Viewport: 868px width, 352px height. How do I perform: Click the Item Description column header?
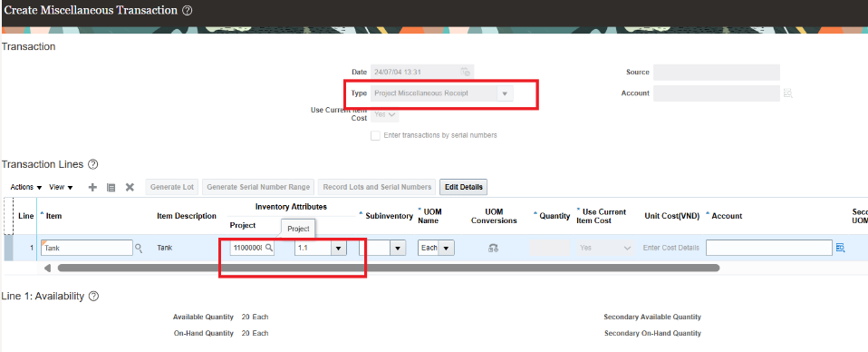pyautogui.click(x=187, y=216)
